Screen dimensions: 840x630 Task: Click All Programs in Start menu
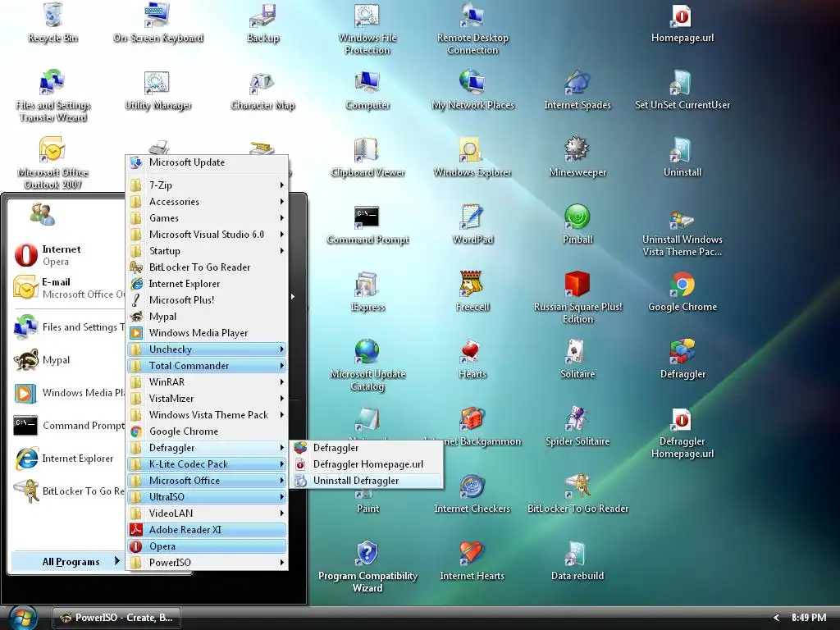pos(67,561)
